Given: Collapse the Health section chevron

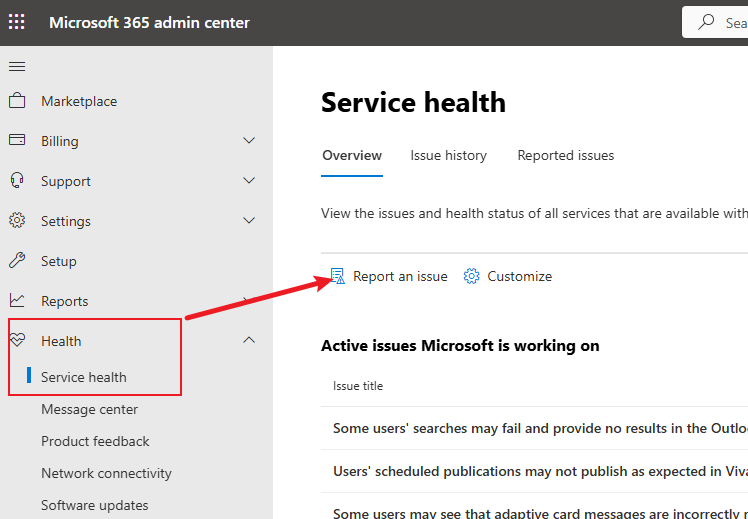Looking at the screenshot, I should 249,340.
